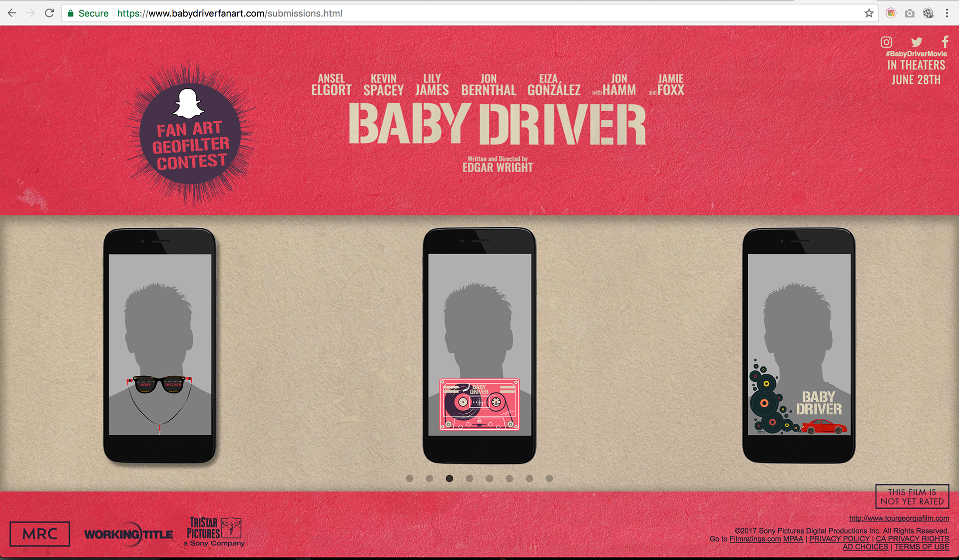This screenshot has height=560, width=959.
Task: Click the 'EIZA GONZÁLEZ' cast name
Action: (x=554, y=84)
